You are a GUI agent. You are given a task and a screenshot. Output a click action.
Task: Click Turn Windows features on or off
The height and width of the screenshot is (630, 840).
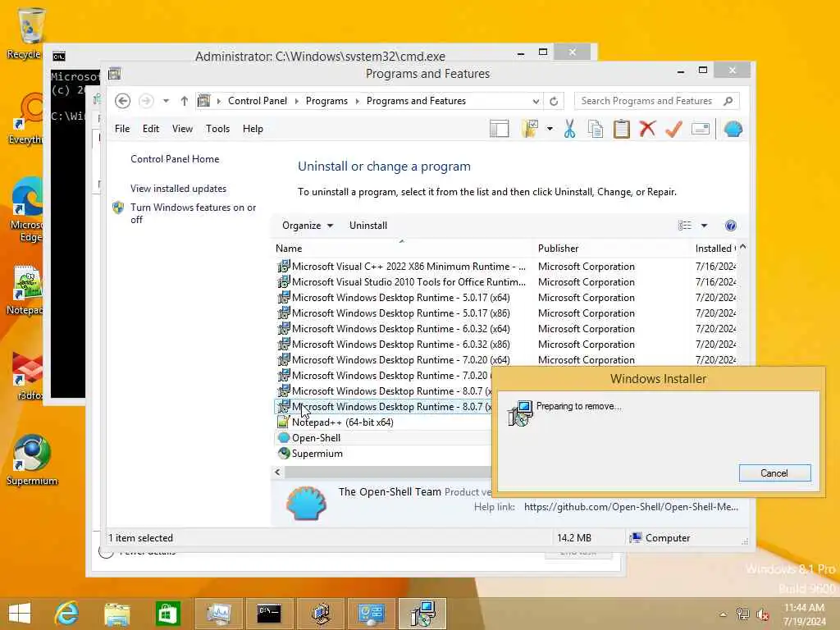coord(193,213)
